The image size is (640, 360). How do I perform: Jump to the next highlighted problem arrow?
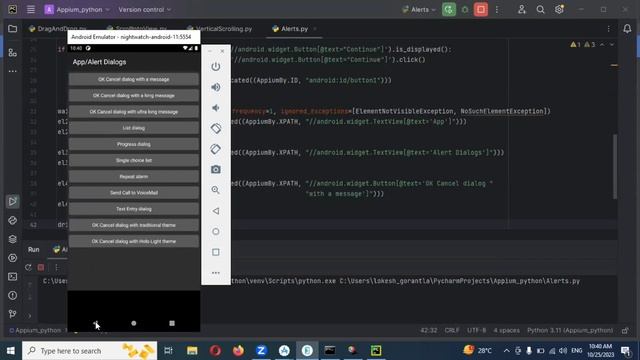click(x=612, y=44)
